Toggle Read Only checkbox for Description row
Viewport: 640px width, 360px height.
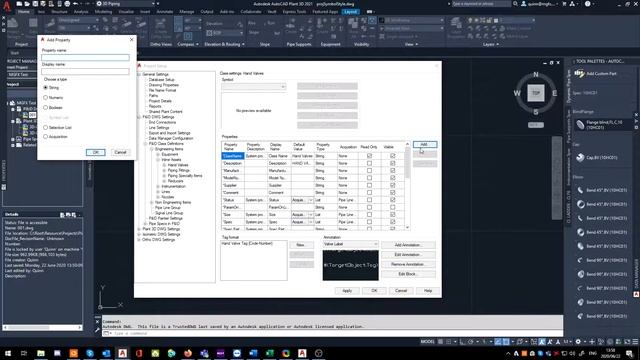(369, 163)
